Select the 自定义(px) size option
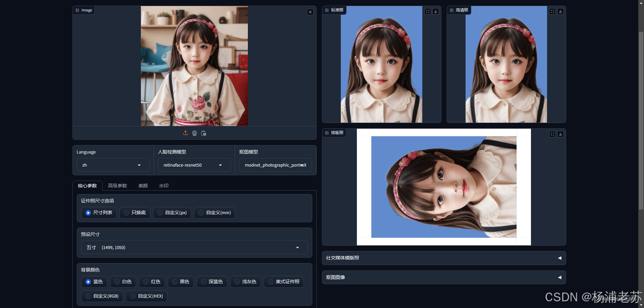Viewport: 644px width, 308px height. 172,213
